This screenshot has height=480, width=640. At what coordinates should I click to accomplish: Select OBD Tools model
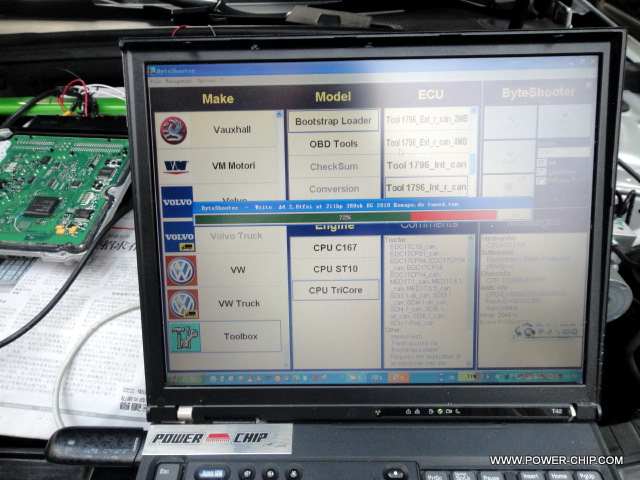pyautogui.click(x=333, y=144)
